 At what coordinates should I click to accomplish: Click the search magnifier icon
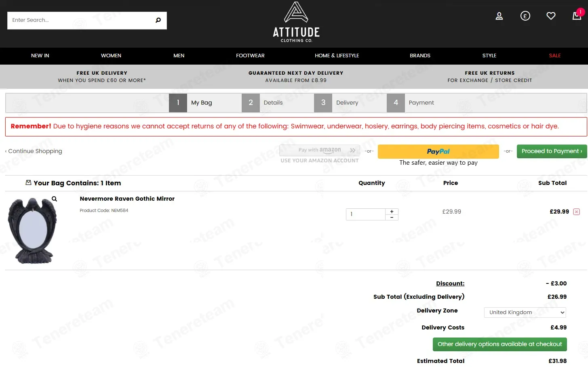click(x=158, y=20)
